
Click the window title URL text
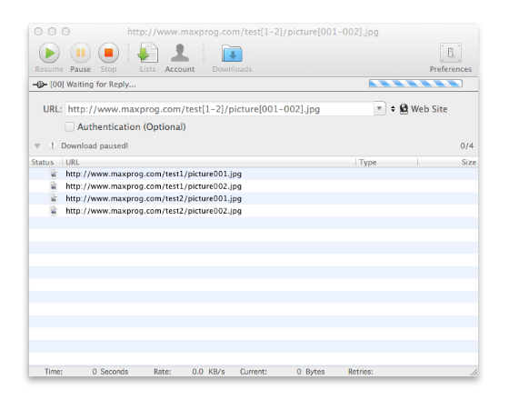(253, 32)
